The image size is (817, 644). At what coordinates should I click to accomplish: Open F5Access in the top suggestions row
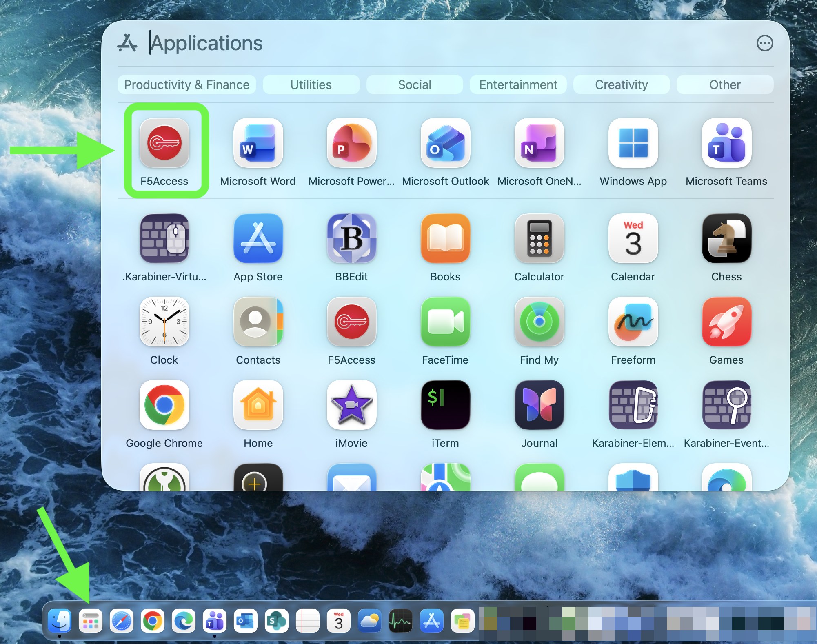point(164,143)
